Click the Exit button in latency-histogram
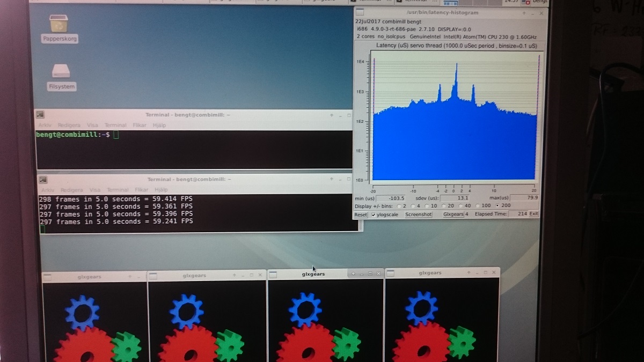 533,214
